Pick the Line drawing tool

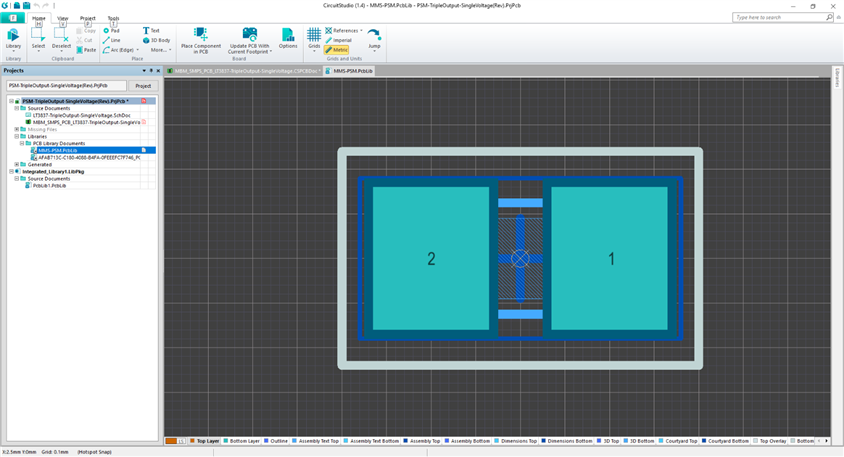click(111, 40)
